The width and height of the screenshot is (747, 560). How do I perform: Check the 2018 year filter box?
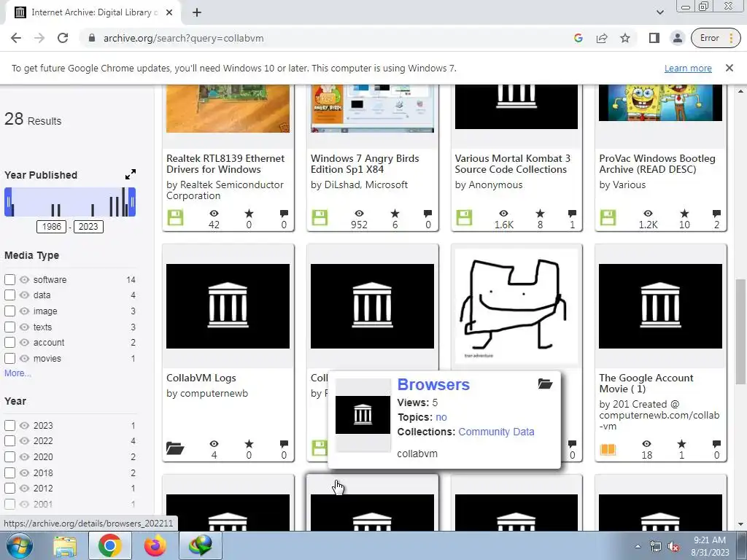coord(10,472)
